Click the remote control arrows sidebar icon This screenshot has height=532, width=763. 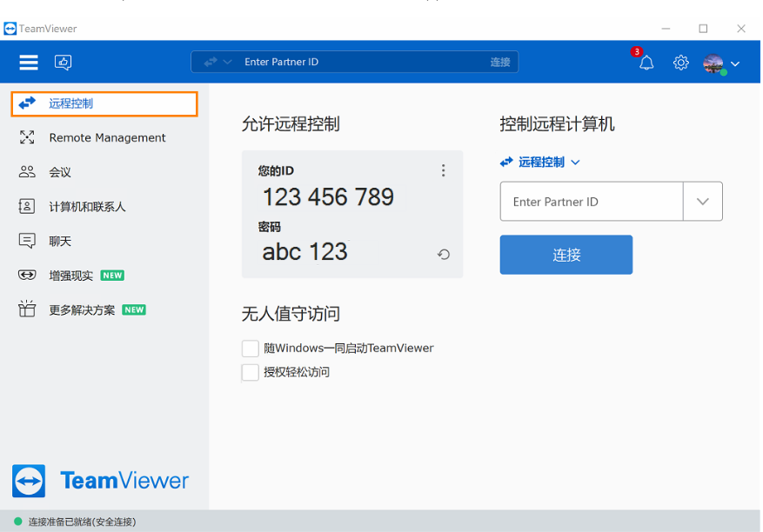pos(27,103)
